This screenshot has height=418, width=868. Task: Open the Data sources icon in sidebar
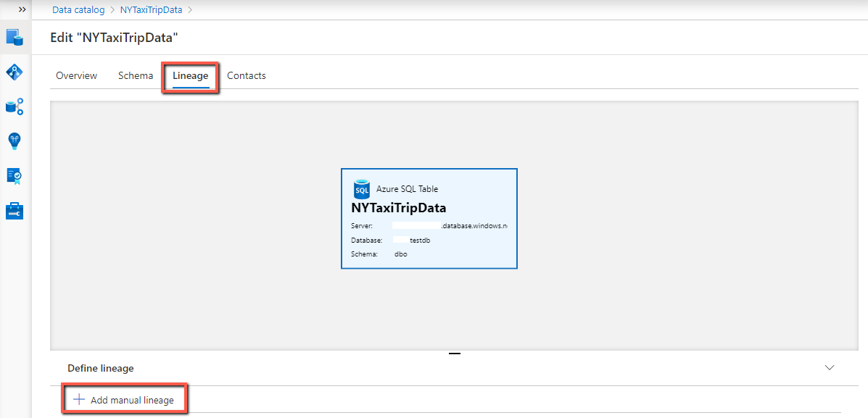coord(14,106)
